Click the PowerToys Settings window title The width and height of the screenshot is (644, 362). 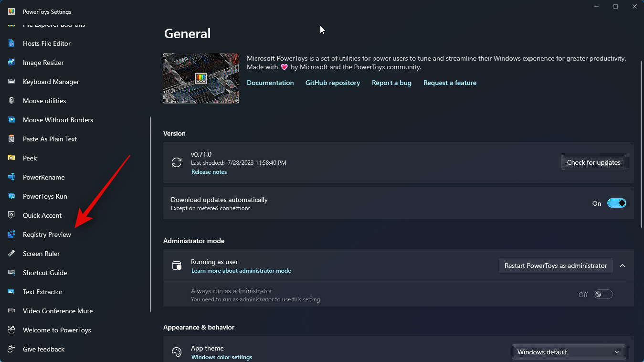(47, 11)
